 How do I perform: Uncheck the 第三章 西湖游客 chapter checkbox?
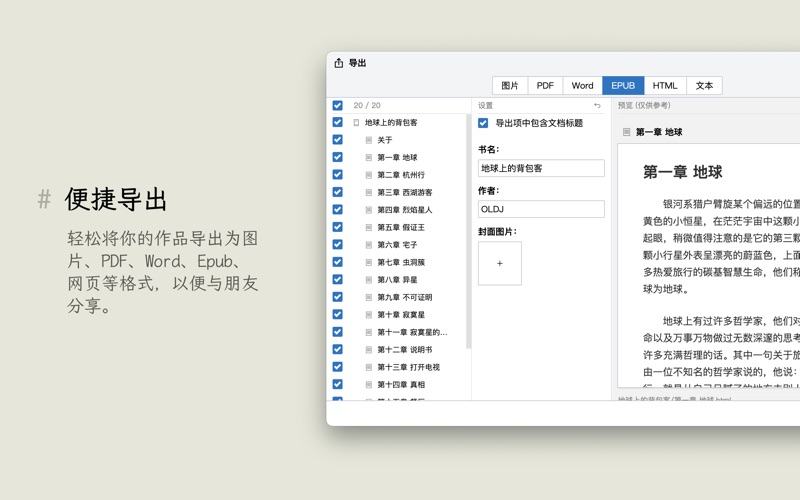point(337,192)
